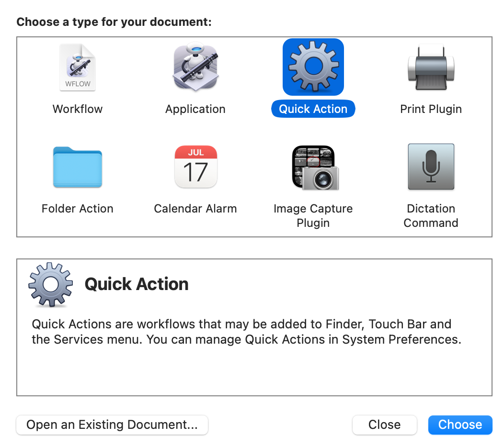
Task: Select the Calendar Alarm July 17 icon
Action: coord(195,167)
